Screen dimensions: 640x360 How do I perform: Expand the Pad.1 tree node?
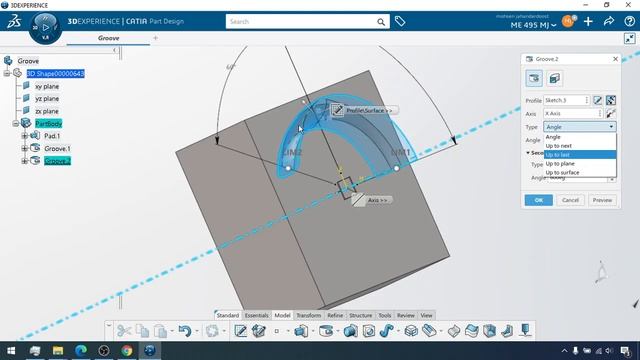[24, 136]
